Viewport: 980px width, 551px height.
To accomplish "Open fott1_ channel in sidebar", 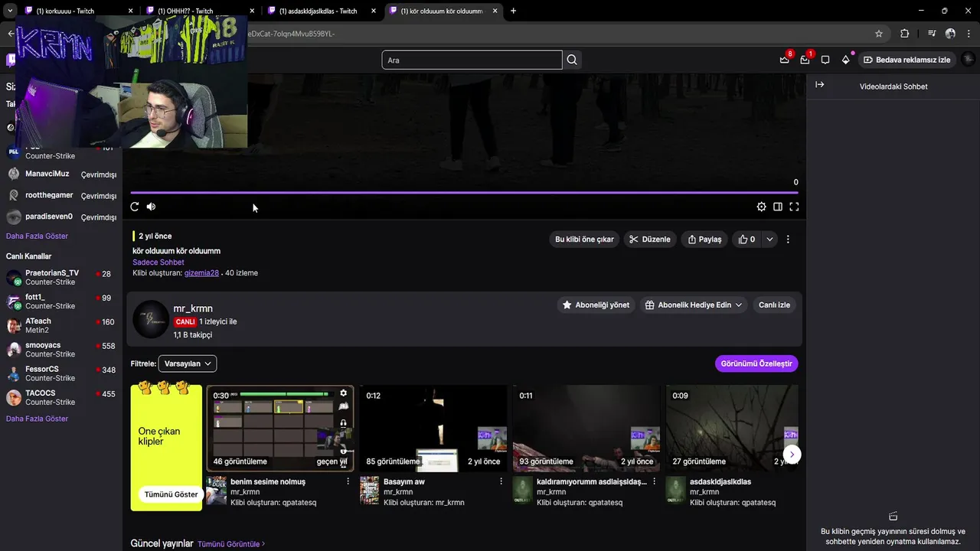I will point(61,302).
